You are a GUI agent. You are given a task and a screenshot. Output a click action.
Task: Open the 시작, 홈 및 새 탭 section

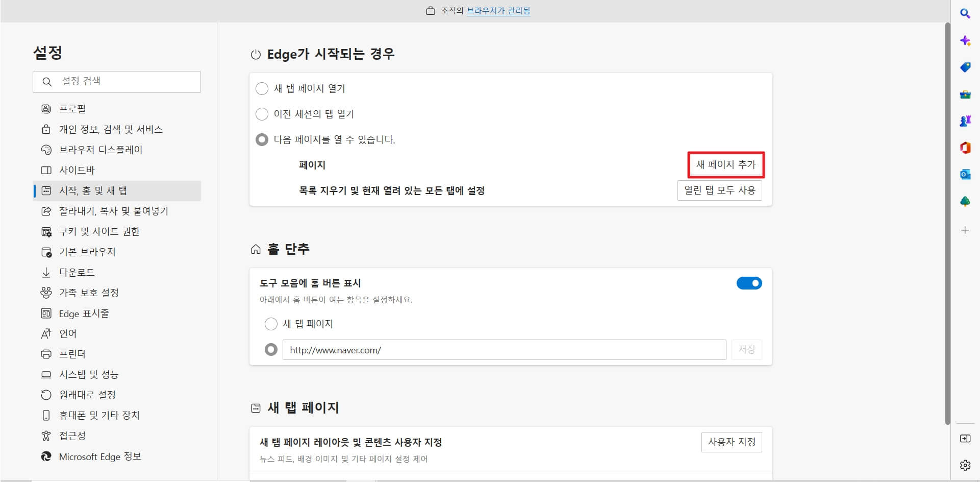(x=117, y=190)
